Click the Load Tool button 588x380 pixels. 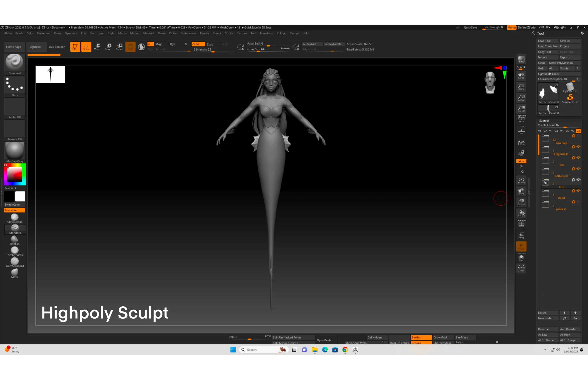coord(548,41)
